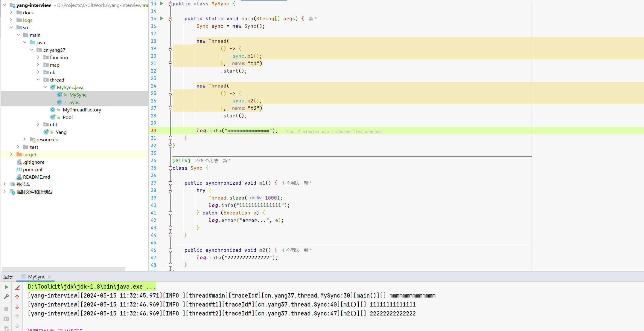Expand the 外部库 node

(x=5, y=184)
